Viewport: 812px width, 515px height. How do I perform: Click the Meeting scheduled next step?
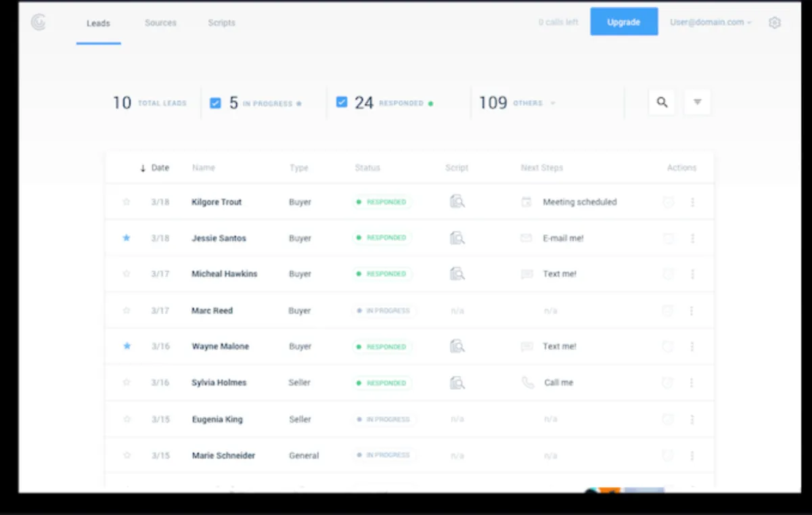[580, 202]
